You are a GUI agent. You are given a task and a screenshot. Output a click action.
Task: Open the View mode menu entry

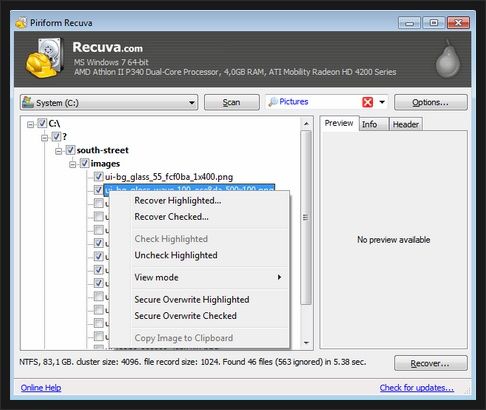(x=199, y=277)
